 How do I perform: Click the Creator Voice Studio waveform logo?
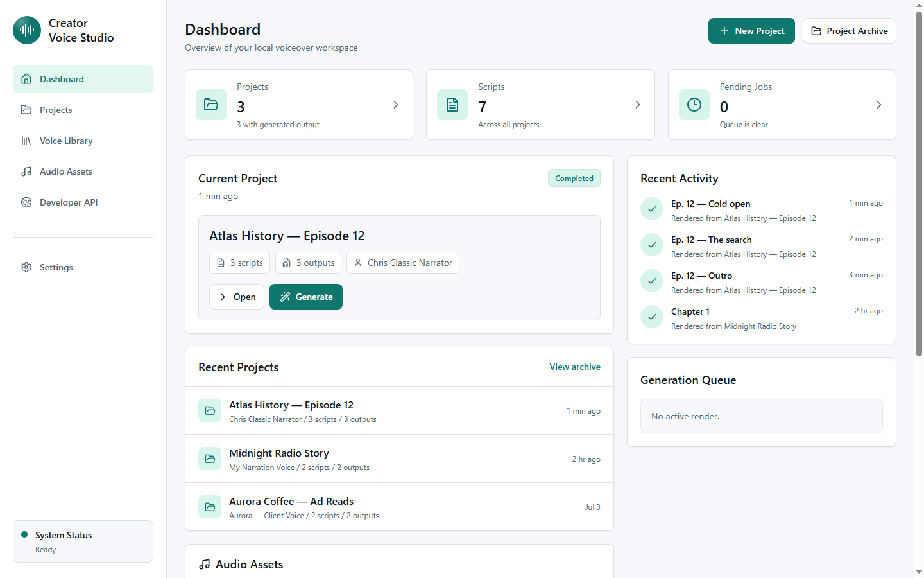(27, 30)
